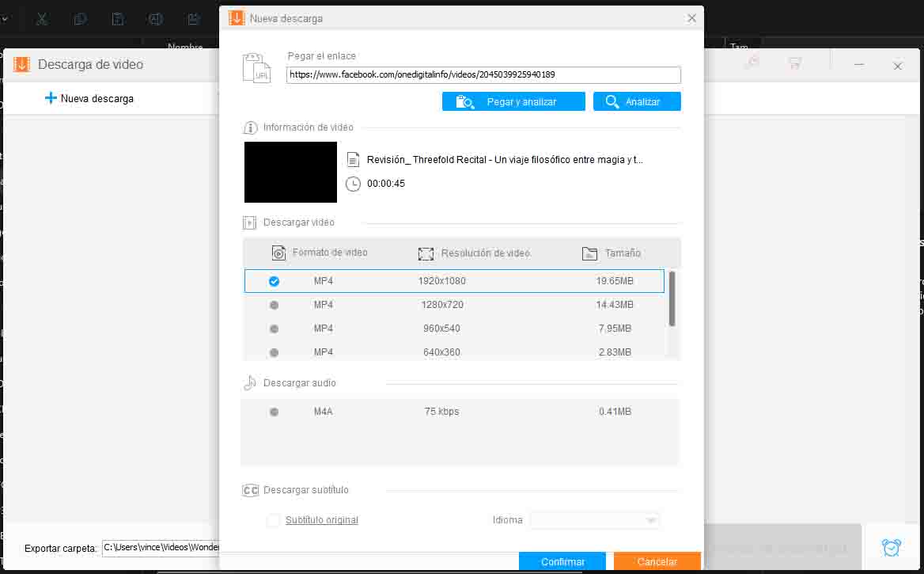Click the Descarga de video orange logo icon
The height and width of the screenshot is (574, 924).
[x=22, y=64]
